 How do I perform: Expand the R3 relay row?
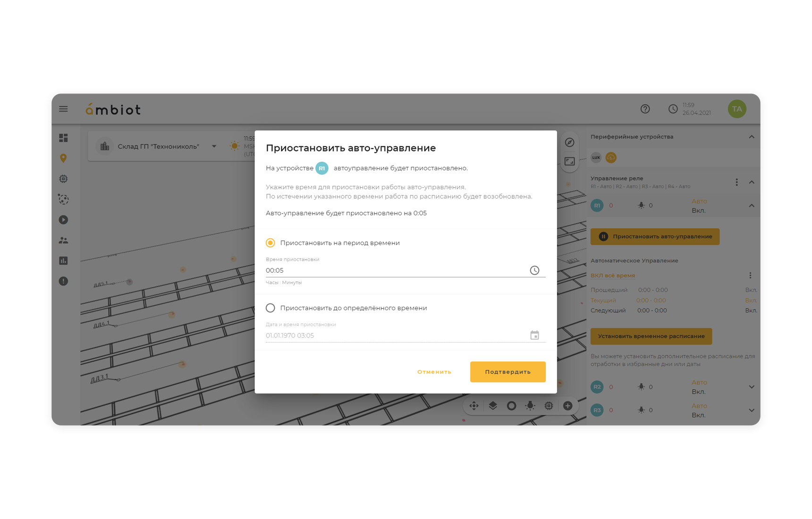pyautogui.click(x=752, y=410)
